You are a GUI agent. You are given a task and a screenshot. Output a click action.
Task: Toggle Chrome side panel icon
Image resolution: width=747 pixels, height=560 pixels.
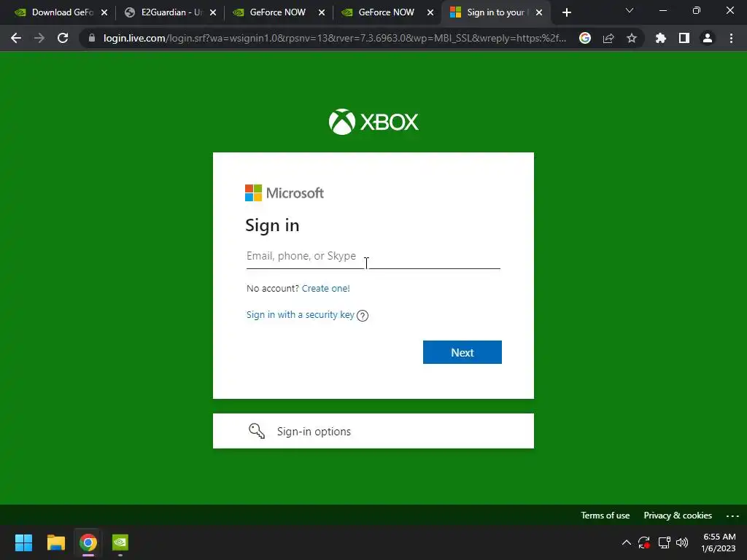point(684,38)
